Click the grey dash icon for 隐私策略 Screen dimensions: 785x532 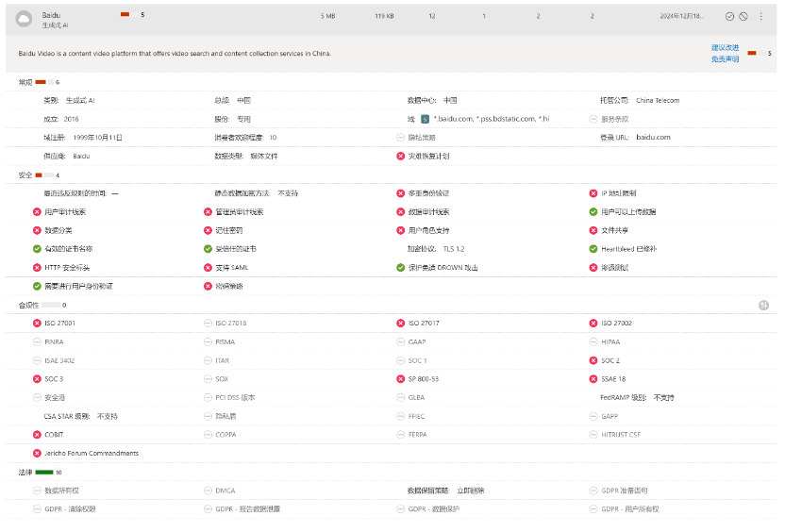coord(400,138)
